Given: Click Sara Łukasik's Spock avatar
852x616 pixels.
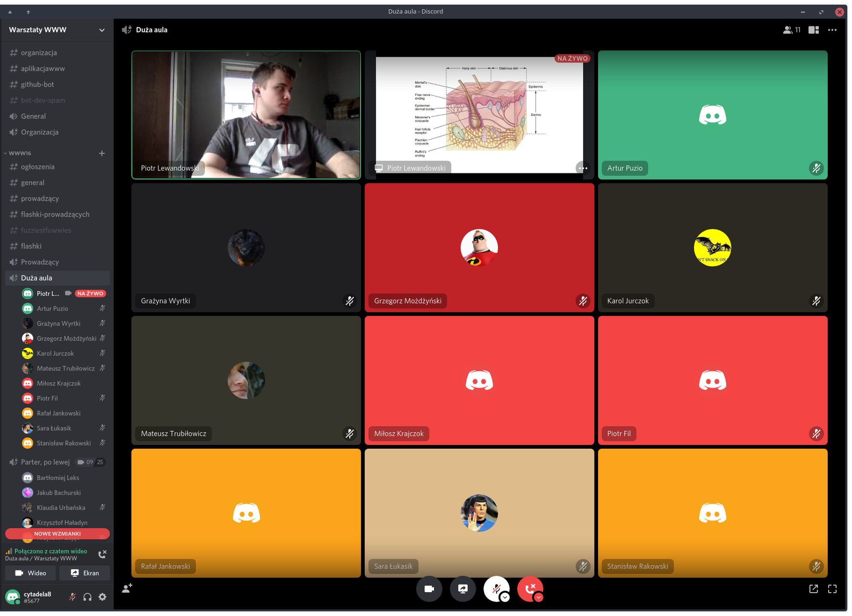Looking at the screenshot, I should point(479,513).
